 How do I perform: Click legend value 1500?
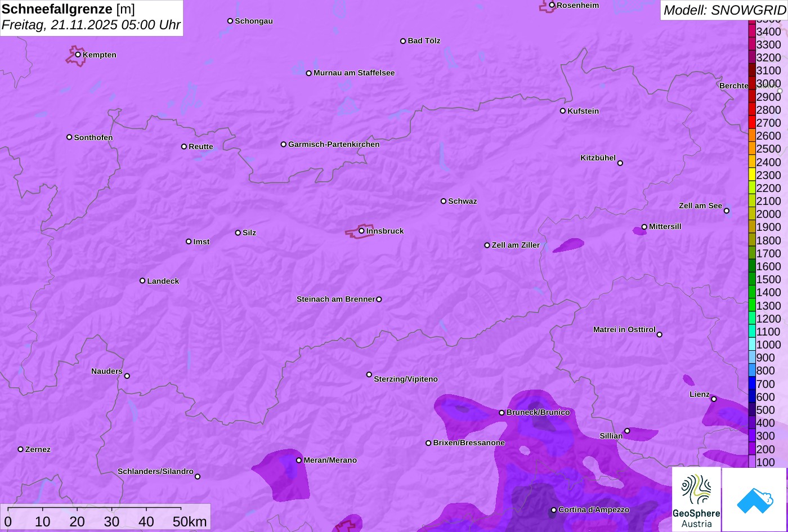click(x=768, y=279)
